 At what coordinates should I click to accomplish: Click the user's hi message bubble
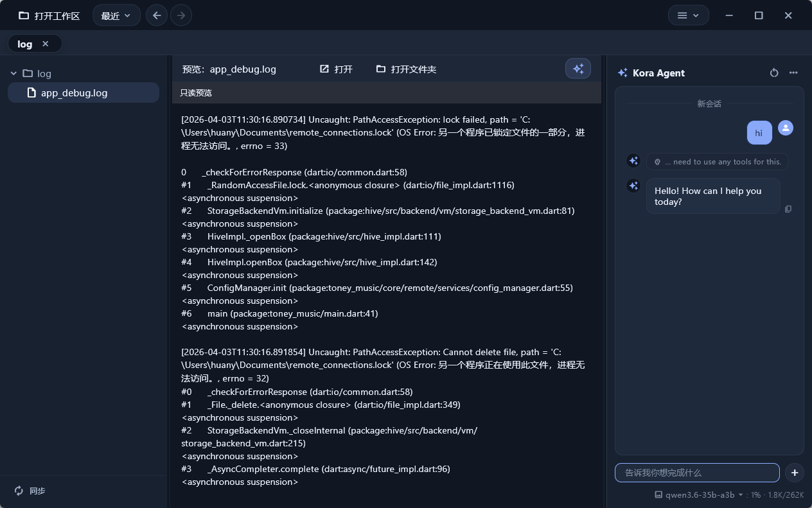[x=759, y=133]
